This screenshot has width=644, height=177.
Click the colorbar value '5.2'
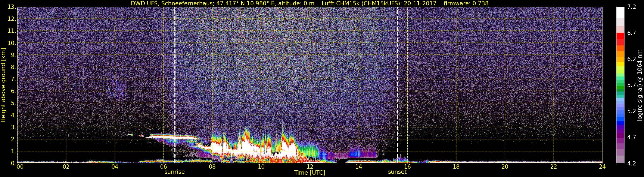click(x=632, y=111)
